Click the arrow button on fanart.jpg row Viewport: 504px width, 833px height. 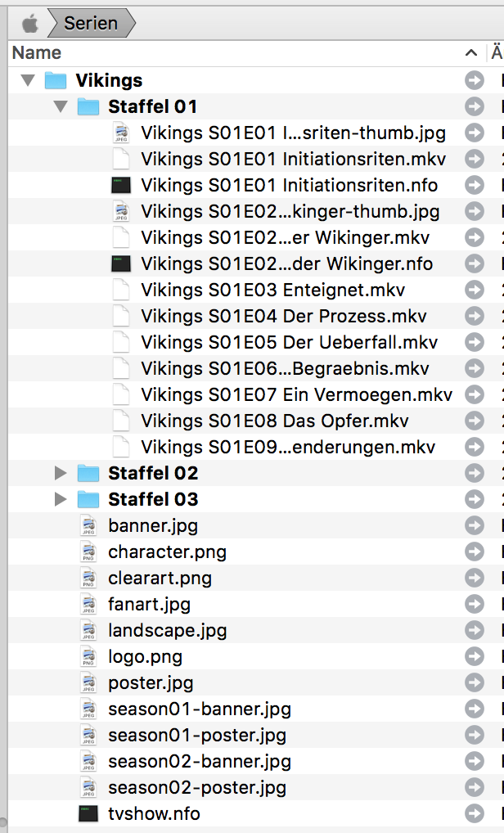[x=475, y=604]
